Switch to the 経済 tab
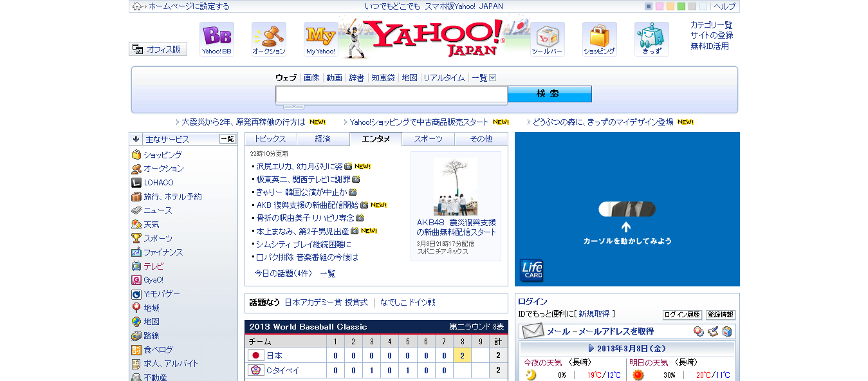 pos(323,139)
